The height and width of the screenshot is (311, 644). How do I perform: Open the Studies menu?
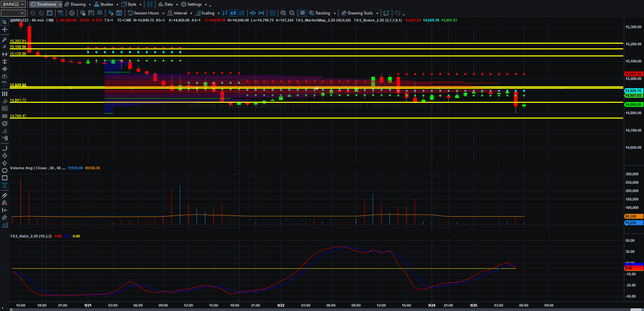click(x=106, y=4)
